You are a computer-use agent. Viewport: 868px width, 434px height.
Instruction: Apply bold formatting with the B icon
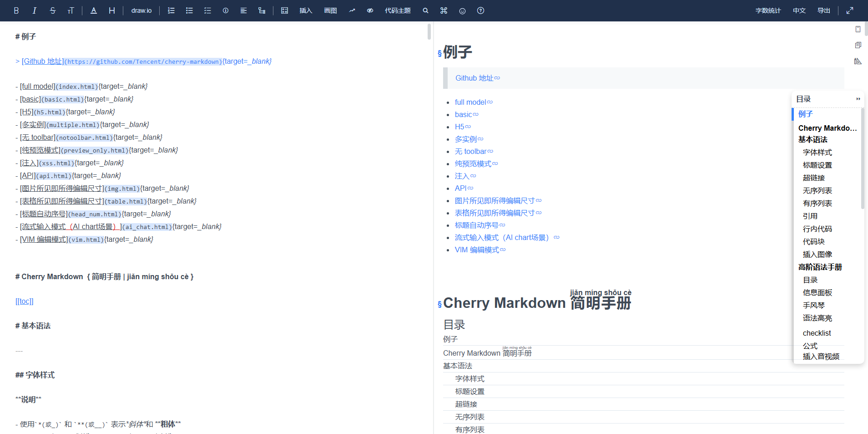click(16, 10)
